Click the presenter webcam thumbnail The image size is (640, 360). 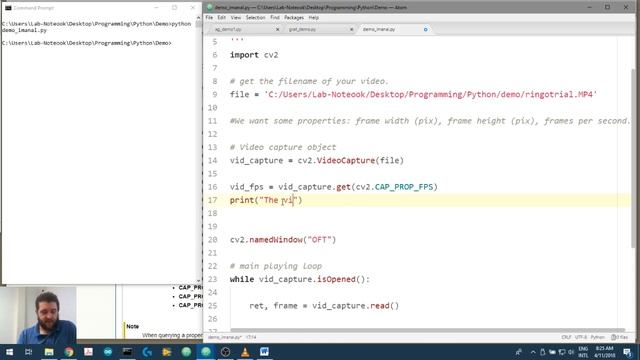(x=38, y=315)
